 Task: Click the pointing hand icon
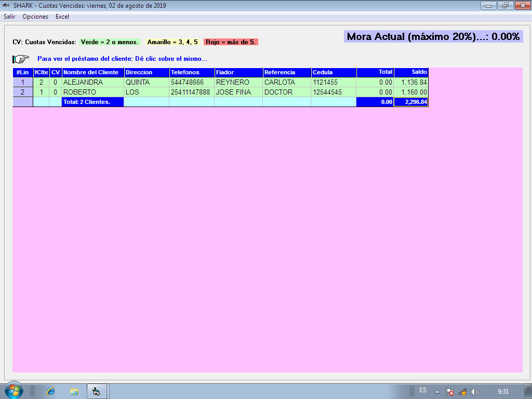tap(21, 59)
